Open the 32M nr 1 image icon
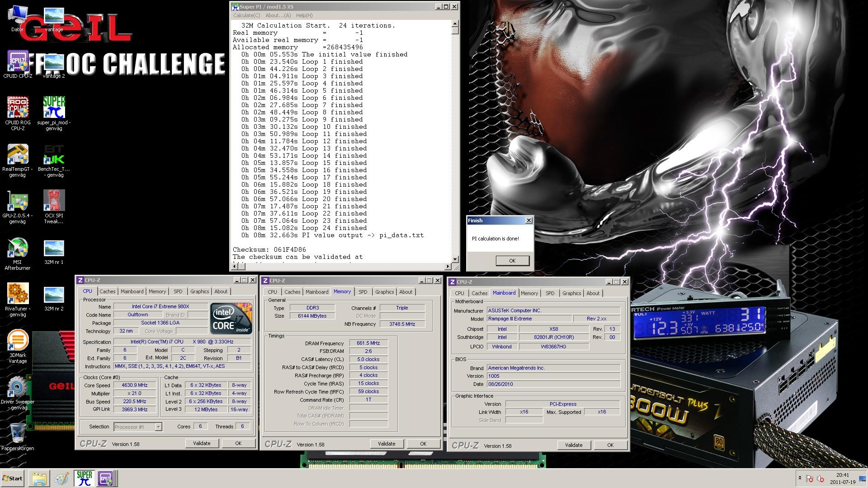The height and width of the screenshot is (488, 868). pyautogui.click(x=54, y=252)
